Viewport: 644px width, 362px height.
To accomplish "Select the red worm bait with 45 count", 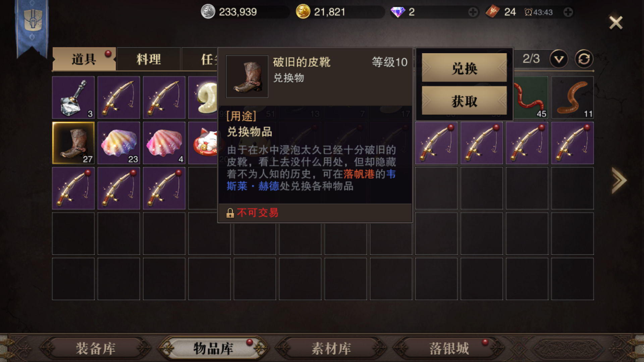I will 531,98.
